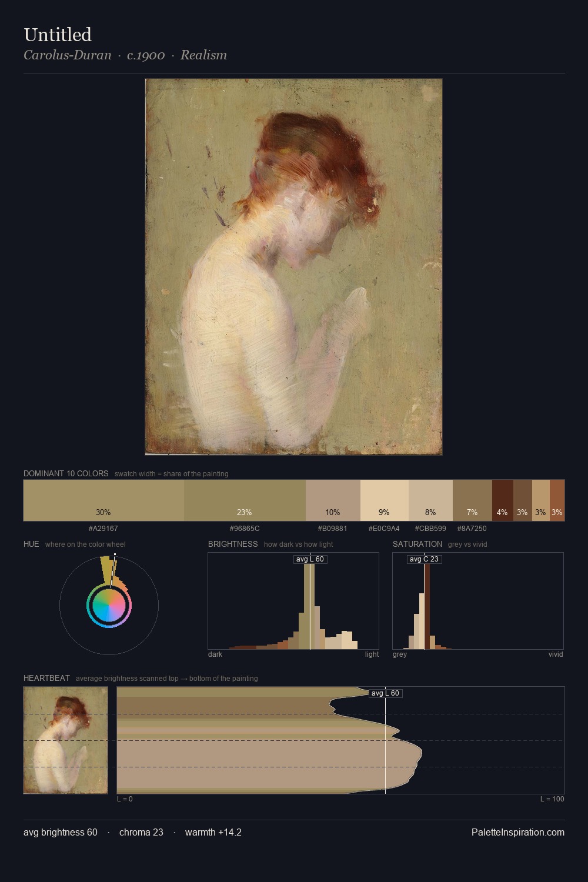Viewport: 588px width, 882px height.
Task: Click the 'avg L 60' brightness histogram label
Action: click(310, 559)
